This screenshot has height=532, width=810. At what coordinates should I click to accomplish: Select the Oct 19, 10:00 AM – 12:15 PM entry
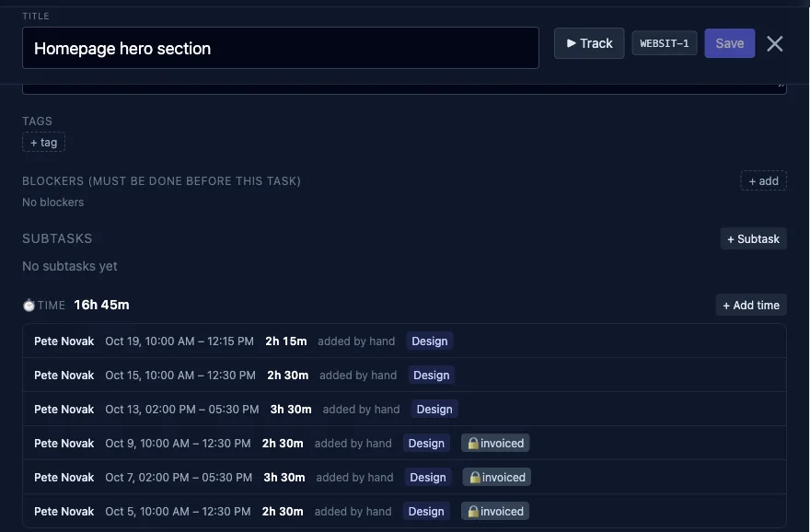[x=404, y=341]
